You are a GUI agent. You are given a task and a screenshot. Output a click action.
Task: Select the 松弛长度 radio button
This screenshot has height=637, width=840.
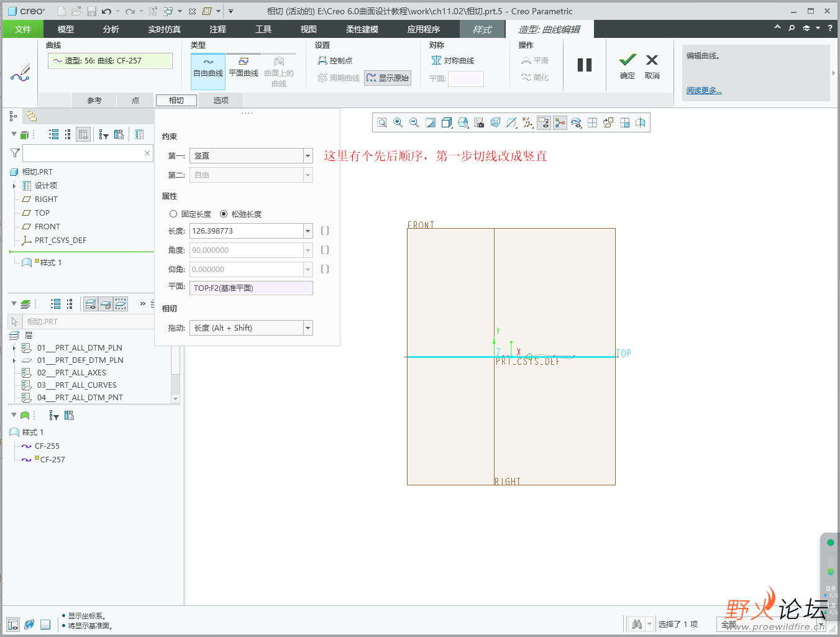224,214
